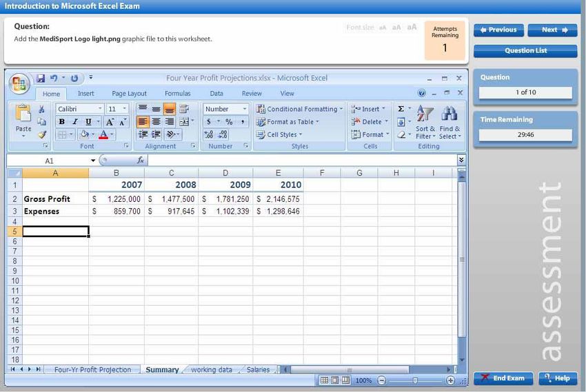Click the Wrap Text icon
The image size is (586, 392).
coord(183,109)
